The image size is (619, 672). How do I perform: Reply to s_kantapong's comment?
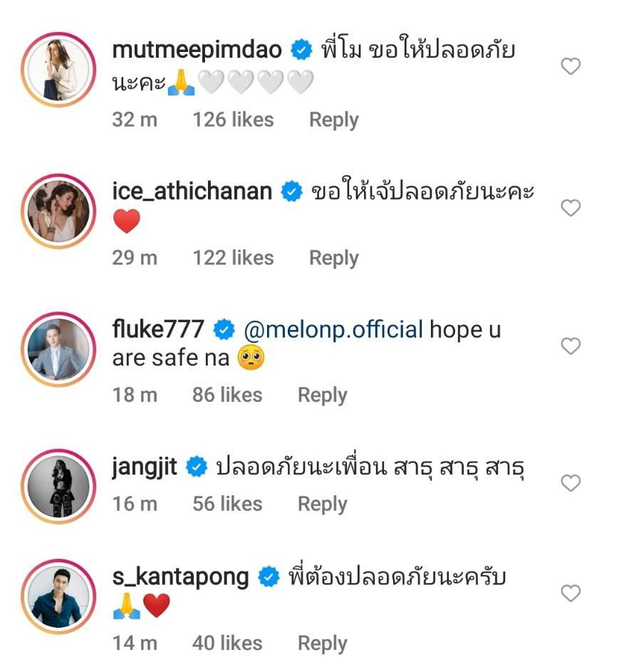click(322, 643)
